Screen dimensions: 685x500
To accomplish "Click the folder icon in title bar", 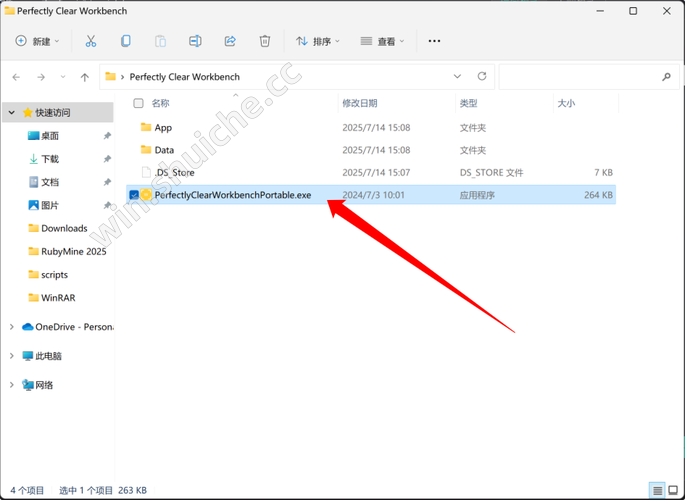I will [x=10, y=11].
